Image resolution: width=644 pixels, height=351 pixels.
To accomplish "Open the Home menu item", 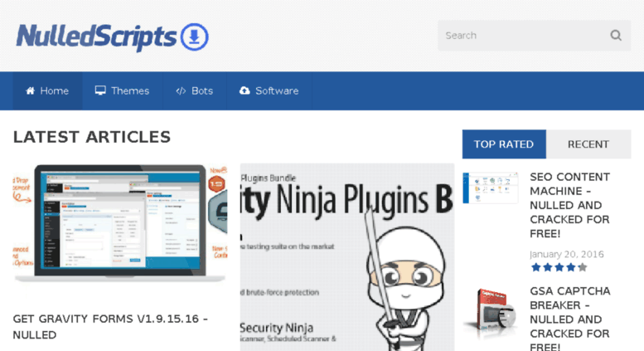I will pos(47,90).
